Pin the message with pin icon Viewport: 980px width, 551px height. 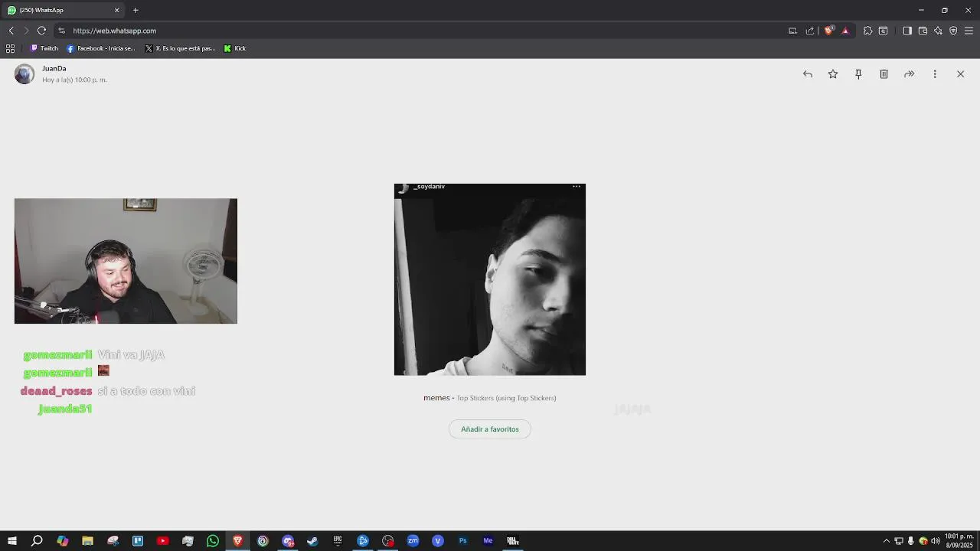pos(858,74)
